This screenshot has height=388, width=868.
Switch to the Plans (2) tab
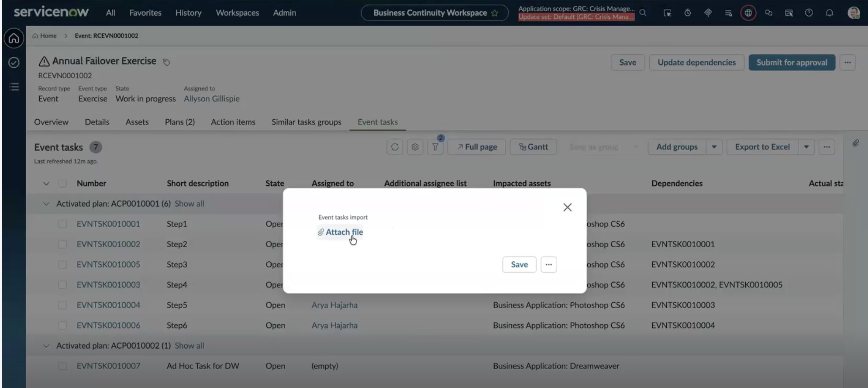(180, 122)
